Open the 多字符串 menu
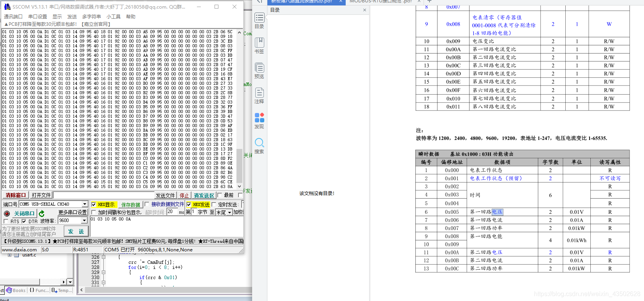The width and height of the screenshot is (644, 301). (92, 17)
